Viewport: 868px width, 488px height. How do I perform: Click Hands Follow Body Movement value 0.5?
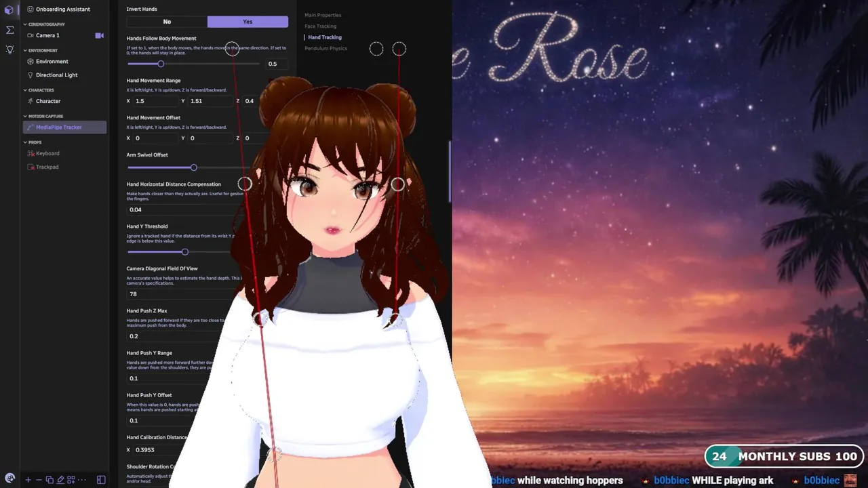pos(276,64)
